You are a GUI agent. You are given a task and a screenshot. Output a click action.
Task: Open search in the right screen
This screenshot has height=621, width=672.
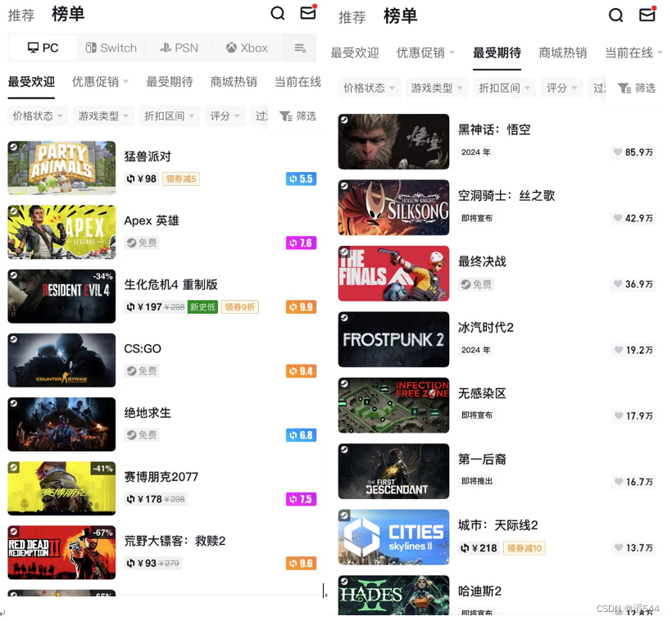pyautogui.click(x=615, y=15)
